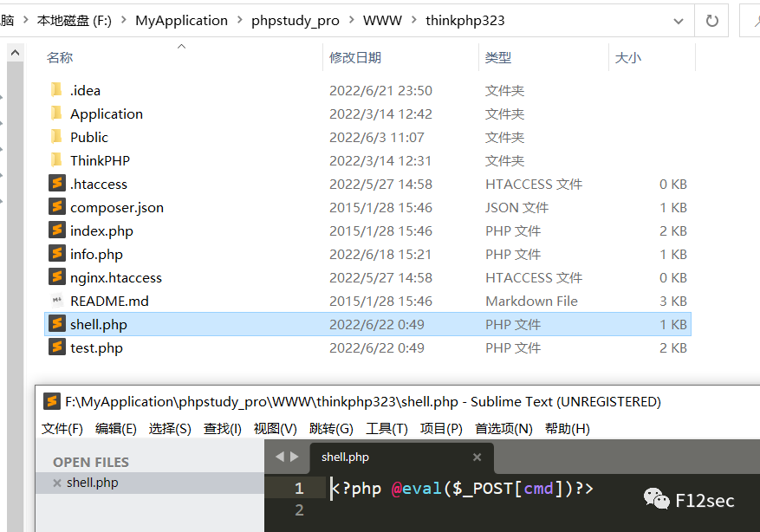Select file name README.md

click(x=109, y=301)
